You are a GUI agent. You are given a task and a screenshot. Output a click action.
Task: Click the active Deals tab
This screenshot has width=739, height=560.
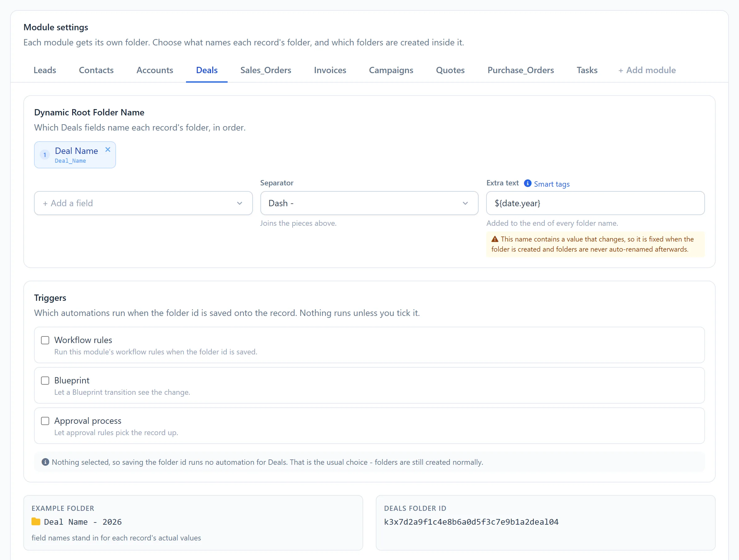[x=207, y=70]
